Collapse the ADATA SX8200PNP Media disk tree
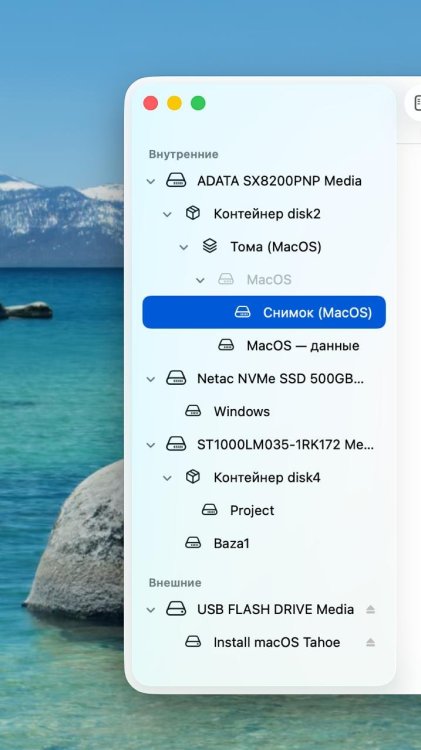This screenshot has height=750, width=421. tap(151, 181)
